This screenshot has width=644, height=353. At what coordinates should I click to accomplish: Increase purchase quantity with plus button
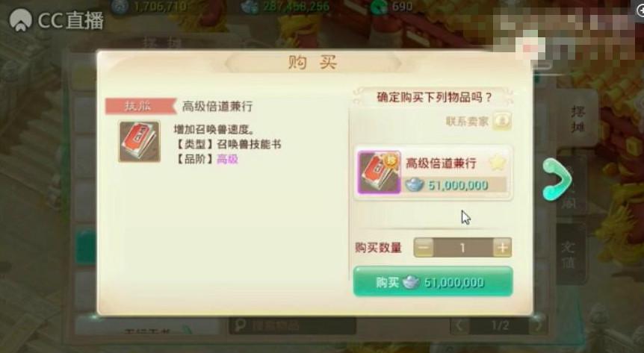502,248
